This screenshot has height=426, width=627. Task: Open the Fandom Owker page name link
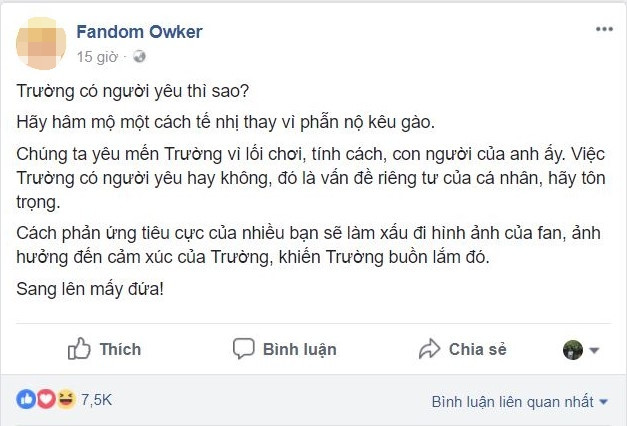tap(139, 31)
